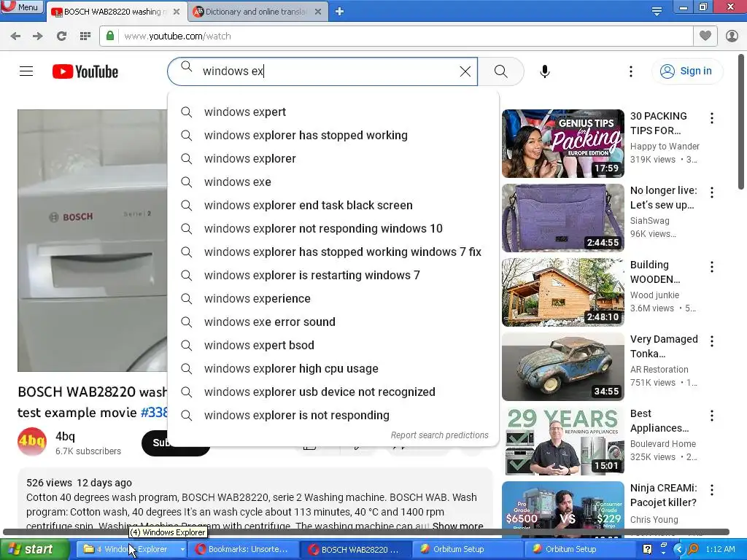Go forward with the browser forward arrow

point(38,36)
